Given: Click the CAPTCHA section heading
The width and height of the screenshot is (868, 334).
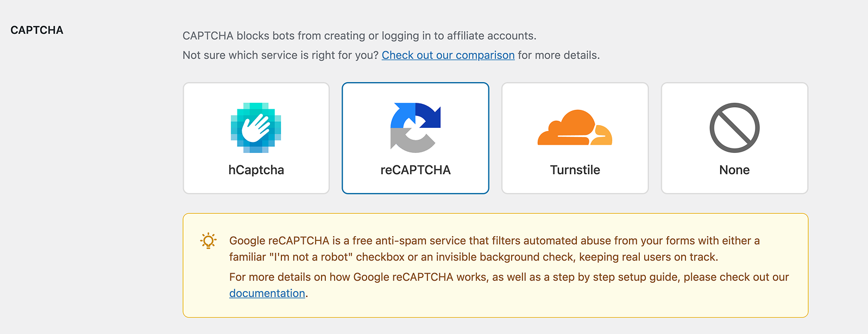Looking at the screenshot, I should click(x=37, y=30).
